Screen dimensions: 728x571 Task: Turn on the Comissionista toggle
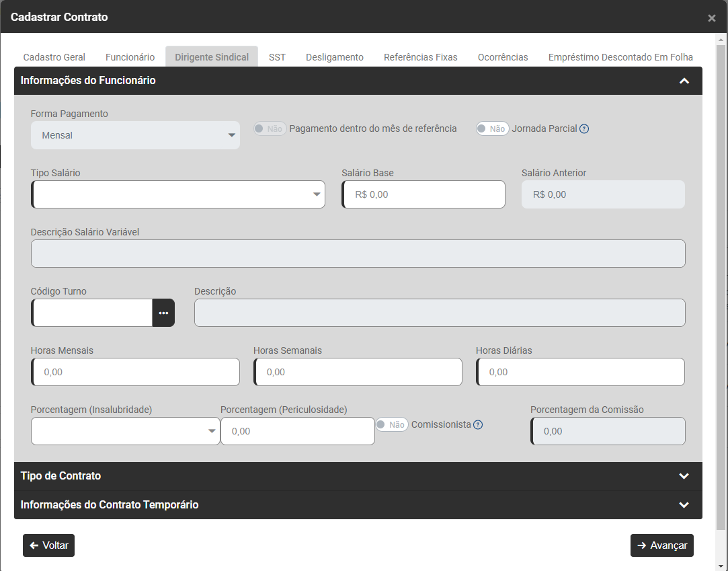[391, 425]
